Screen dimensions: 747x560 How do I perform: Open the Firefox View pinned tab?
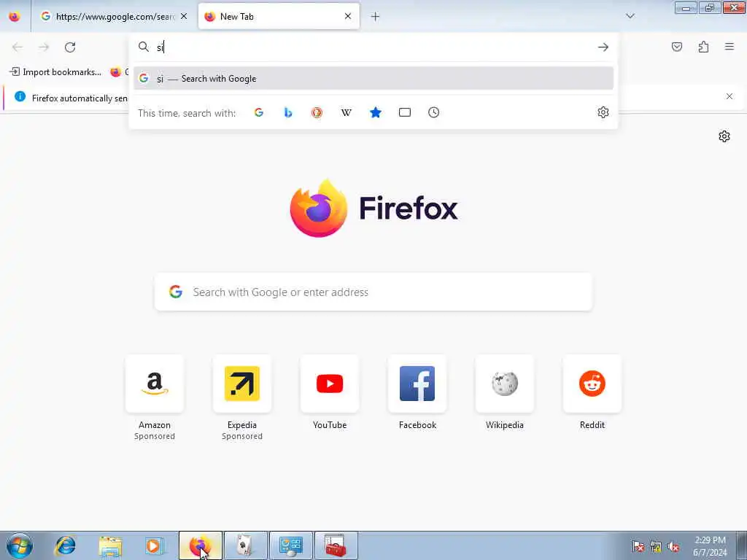click(15, 17)
